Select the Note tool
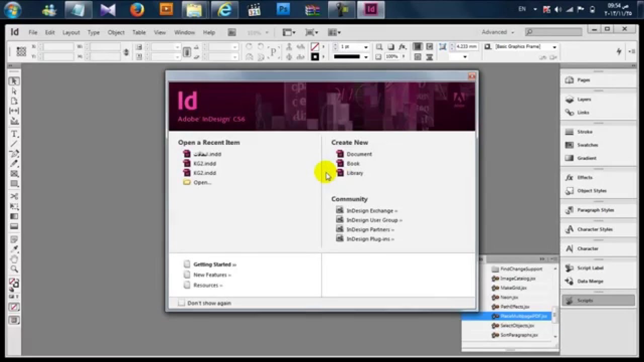This screenshot has height=362, width=644. tap(14, 239)
